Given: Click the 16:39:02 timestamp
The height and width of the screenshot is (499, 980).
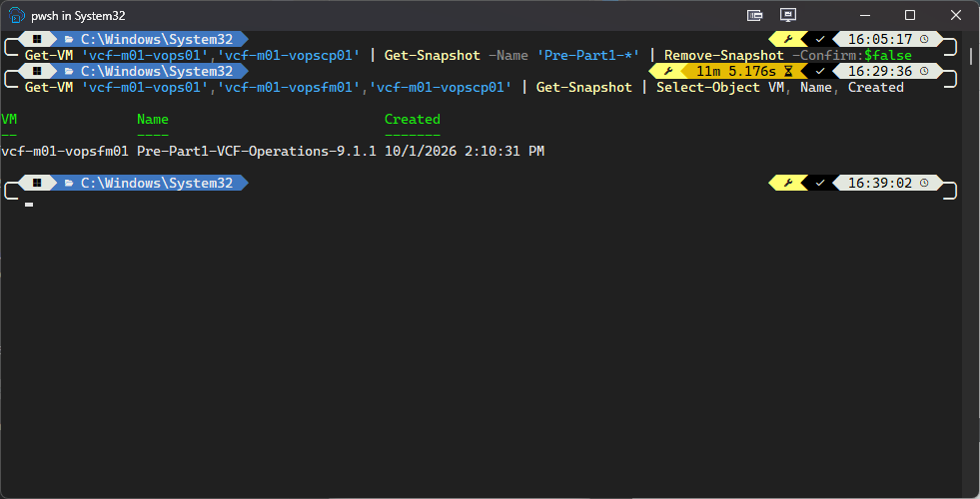Looking at the screenshot, I should pos(880,184).
